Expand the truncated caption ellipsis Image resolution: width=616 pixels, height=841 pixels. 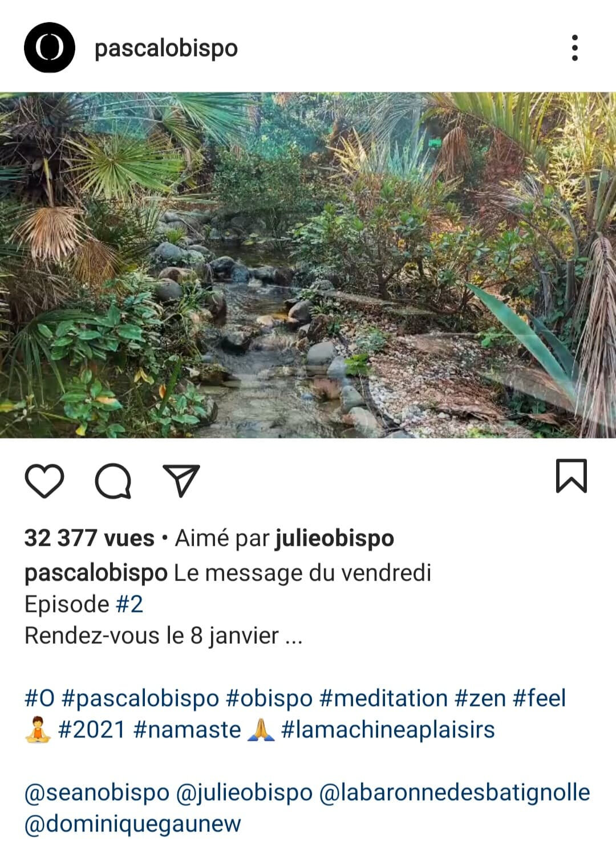coord(293,637)
